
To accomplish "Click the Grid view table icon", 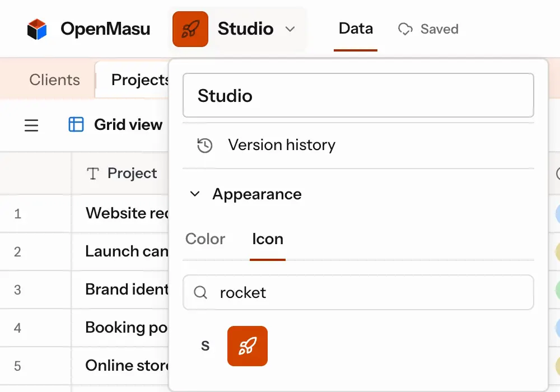I will click(76, 124).
